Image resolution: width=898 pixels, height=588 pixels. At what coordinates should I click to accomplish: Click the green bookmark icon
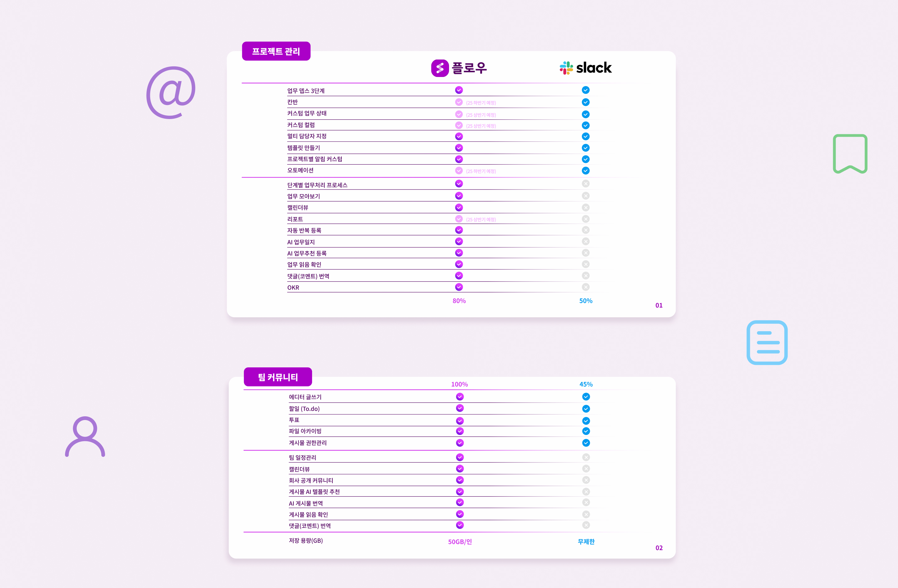tap(850, 154)
